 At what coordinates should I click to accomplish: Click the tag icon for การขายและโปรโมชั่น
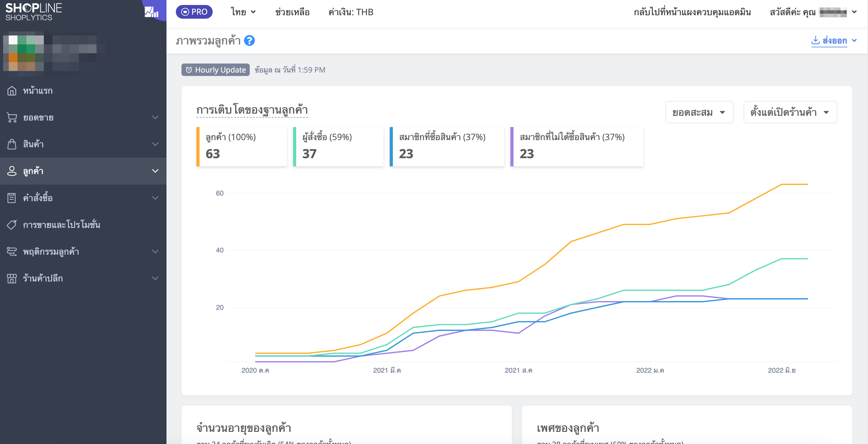12,224
